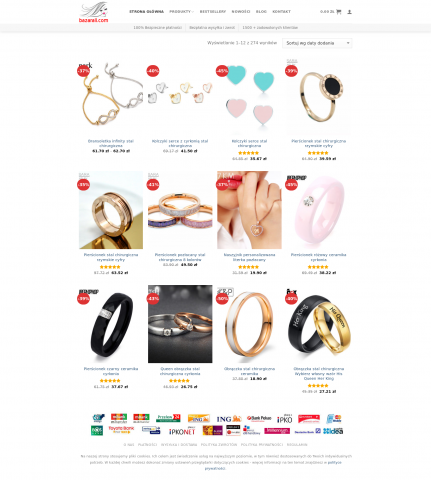Click the Polityka zwrotów footer link
The width and height of the screenshot is (431, 480).
click(x=219, y=445)
